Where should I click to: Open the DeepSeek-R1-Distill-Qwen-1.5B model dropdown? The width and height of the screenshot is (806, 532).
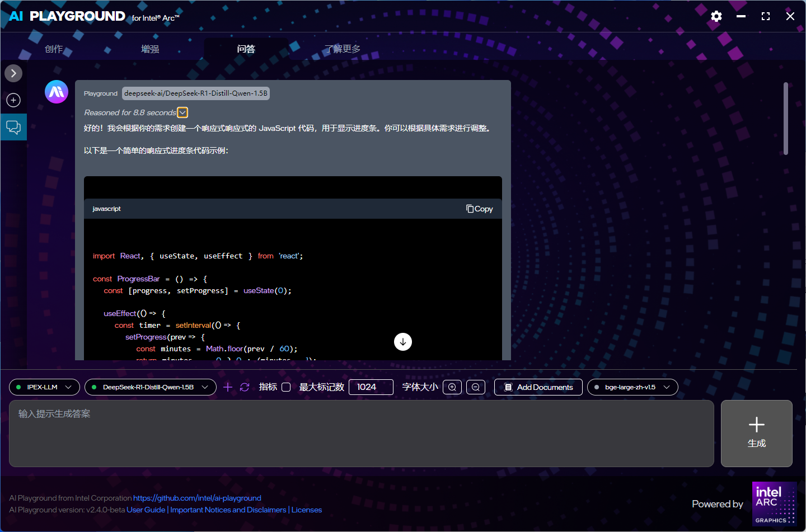click(151, 387)
